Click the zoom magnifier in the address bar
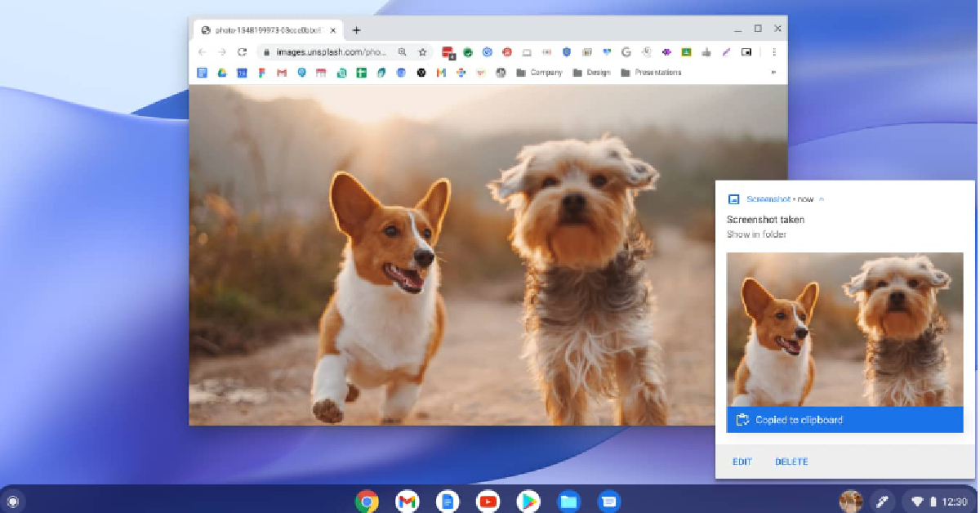980x513 pixels. (402, 52)
